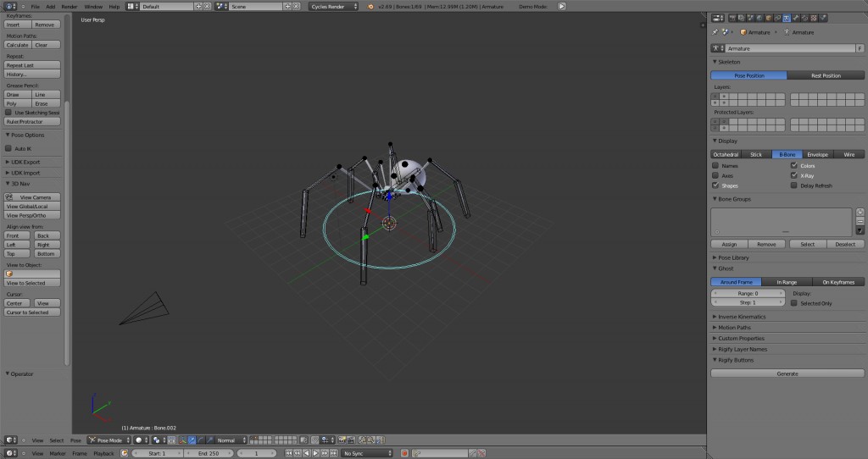Open the Render Layers properties tab icon

click(x=741, y=18)
